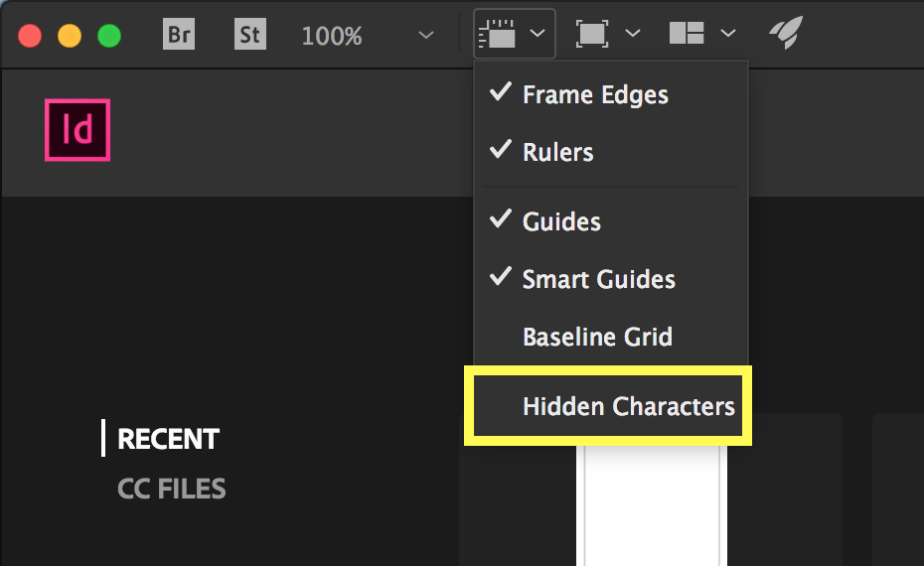Open the Screen Mode dropdown arrow
Image resolution: width=924 pixels, height=566 pixels.
pyautogui.click(x=633, y=35)
